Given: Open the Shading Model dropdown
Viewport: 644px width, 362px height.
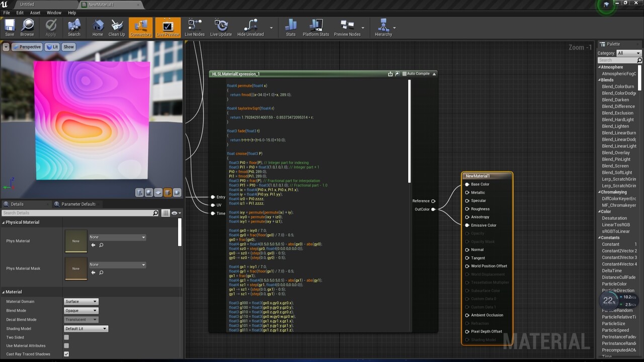Looking at the screenshot, I should tap(86, 329).
